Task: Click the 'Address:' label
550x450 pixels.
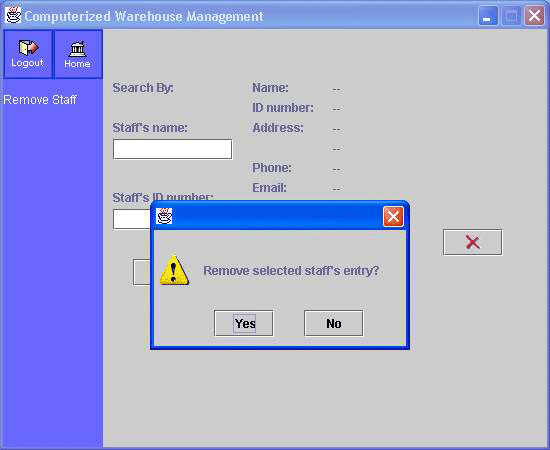Action: (278, 128)
